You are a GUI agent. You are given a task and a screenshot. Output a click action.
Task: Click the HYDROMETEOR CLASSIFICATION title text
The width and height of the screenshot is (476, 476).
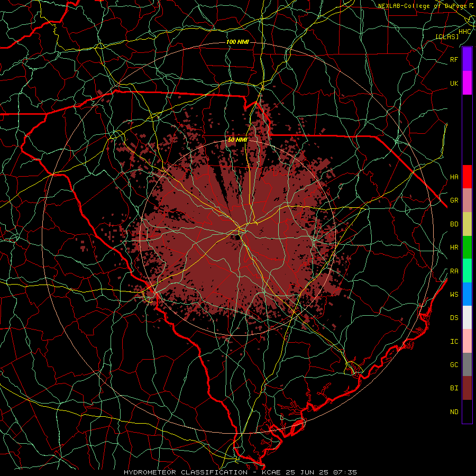[x=186, y=472]
